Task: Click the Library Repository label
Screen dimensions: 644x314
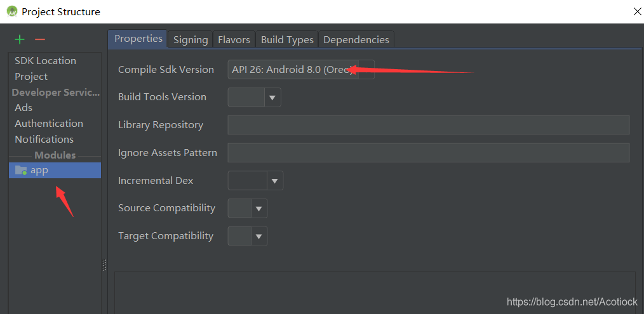Action: click(x=161, y=125)
